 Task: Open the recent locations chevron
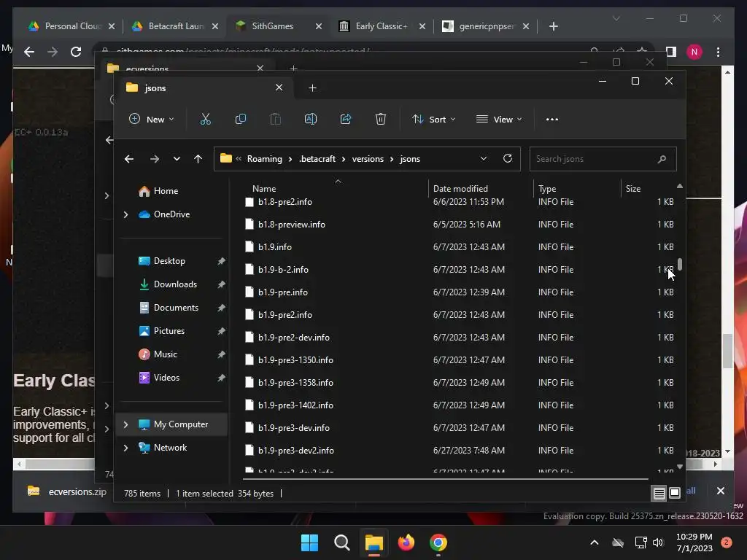click(177, 159)
